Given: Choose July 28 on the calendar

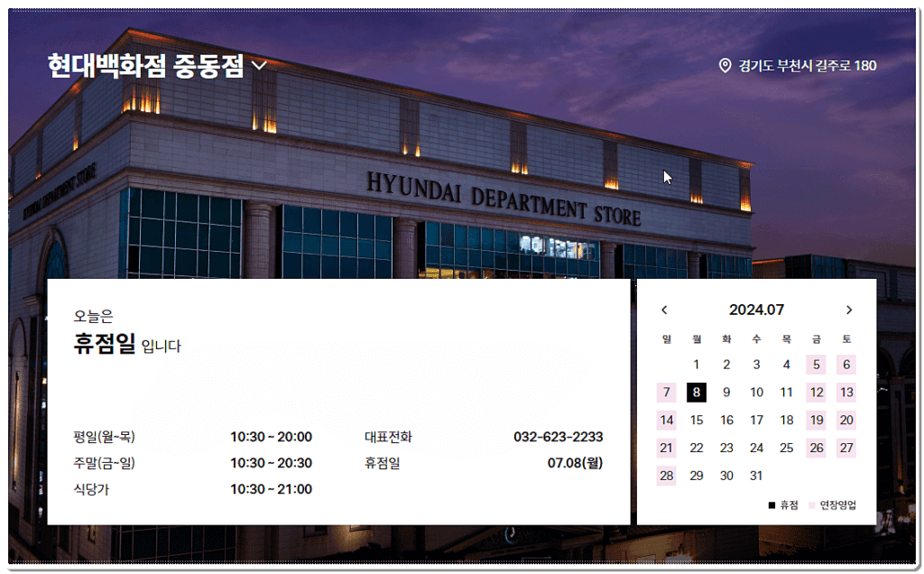Looking at the screenshot, I should pyautogui.click(x=667, y=476).
